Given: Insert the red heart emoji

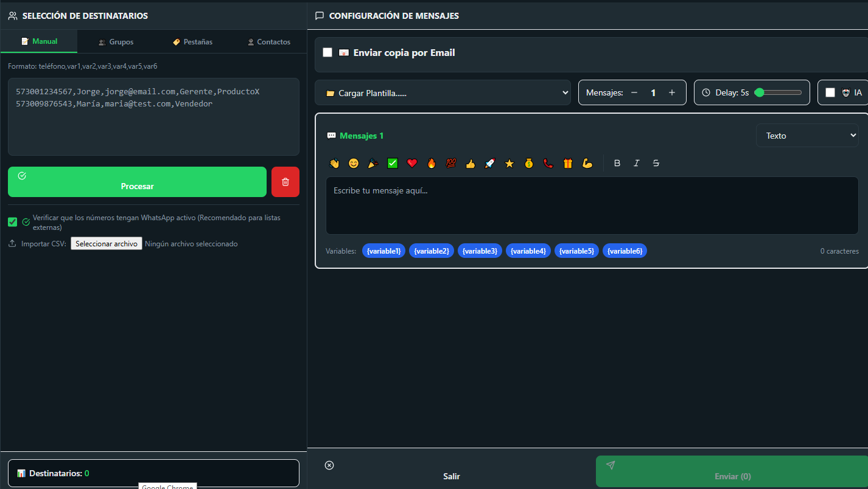Looking at the screenshot, I should pyautogui.click(x=411, y=163).
